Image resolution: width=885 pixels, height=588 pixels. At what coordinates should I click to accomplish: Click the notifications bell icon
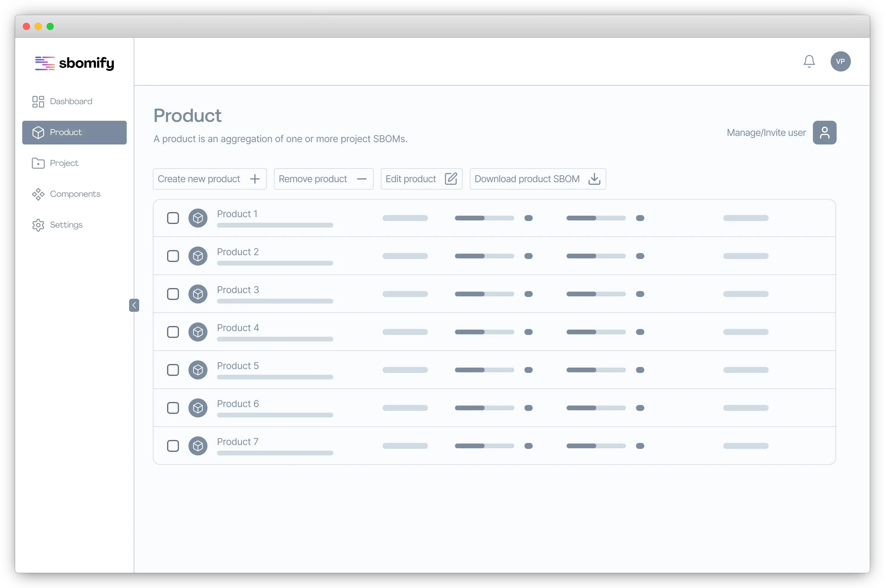click(808, 61)
